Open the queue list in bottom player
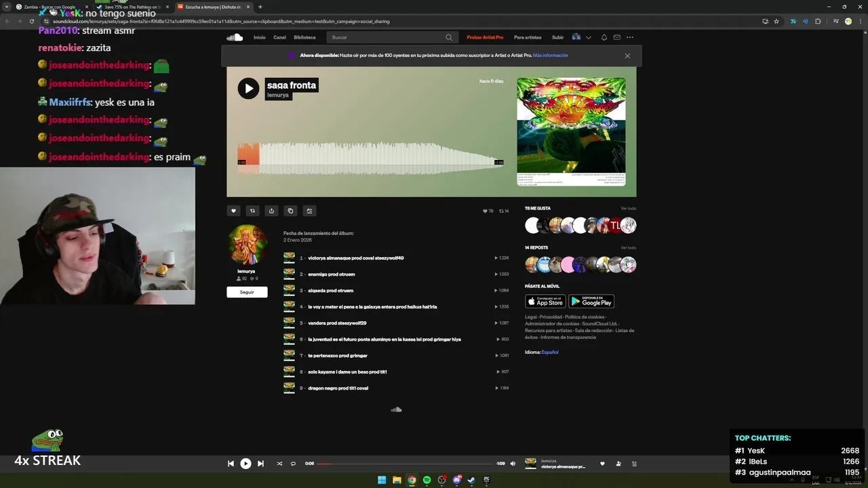The image size is (868, 488). [x=635, y=464]
